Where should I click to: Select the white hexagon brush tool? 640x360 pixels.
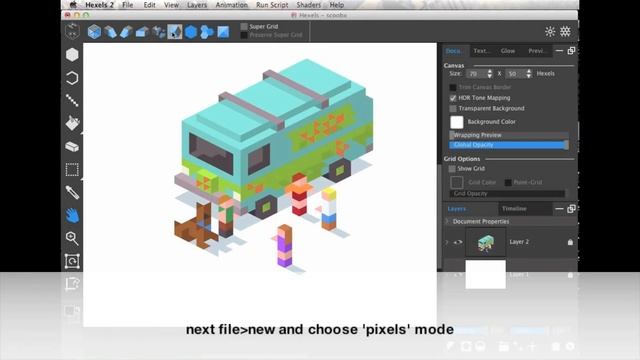pyautogui.click(x=72, y=55)
